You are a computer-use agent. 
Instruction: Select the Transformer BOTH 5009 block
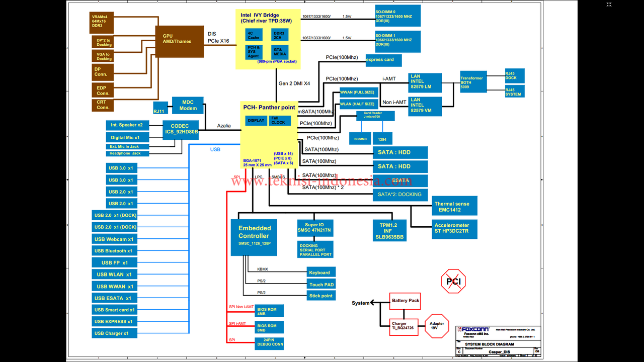pos(473,81)
